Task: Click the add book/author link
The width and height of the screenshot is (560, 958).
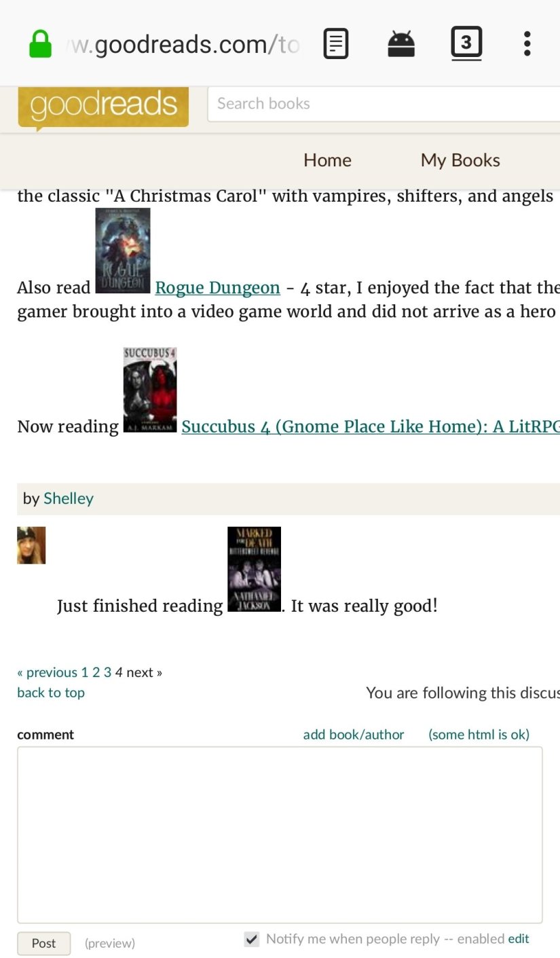Action: [354, 735]
